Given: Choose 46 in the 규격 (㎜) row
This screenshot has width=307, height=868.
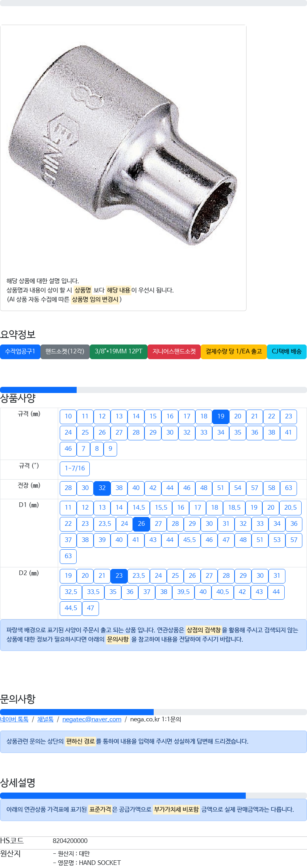Looking at the screenshot, I should [68, 449].
